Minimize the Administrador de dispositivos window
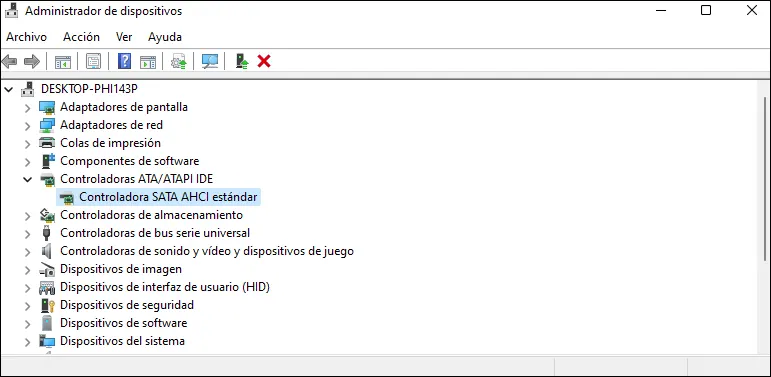The height and width of the screenshot is (377, 771). click(660, 10)
